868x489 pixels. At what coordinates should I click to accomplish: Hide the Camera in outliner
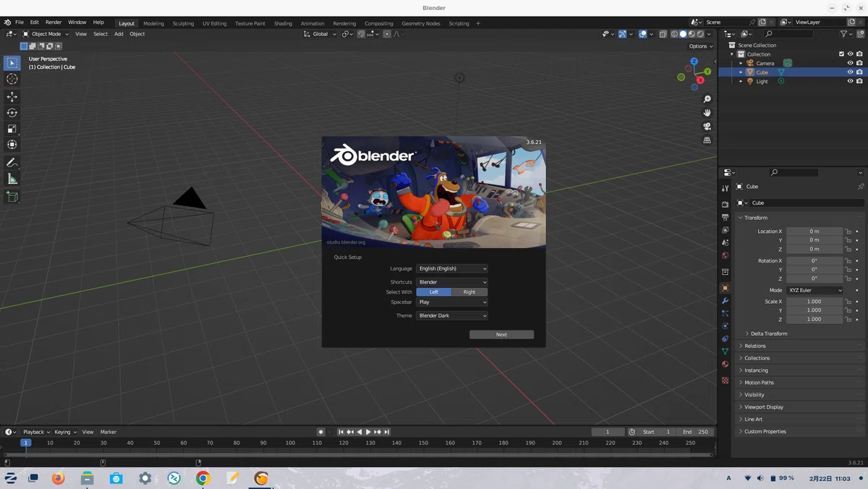point(851,63)
